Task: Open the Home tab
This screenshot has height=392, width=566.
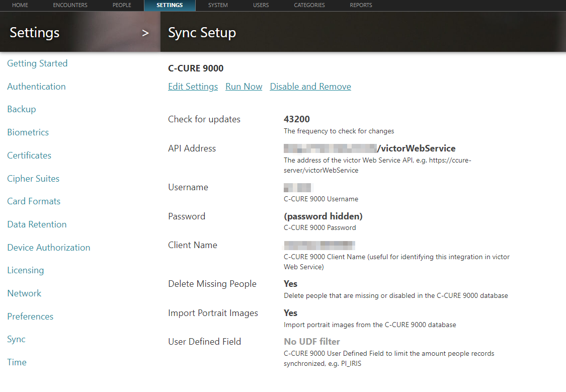Action: pyautogui.click(x=20, y=5)
